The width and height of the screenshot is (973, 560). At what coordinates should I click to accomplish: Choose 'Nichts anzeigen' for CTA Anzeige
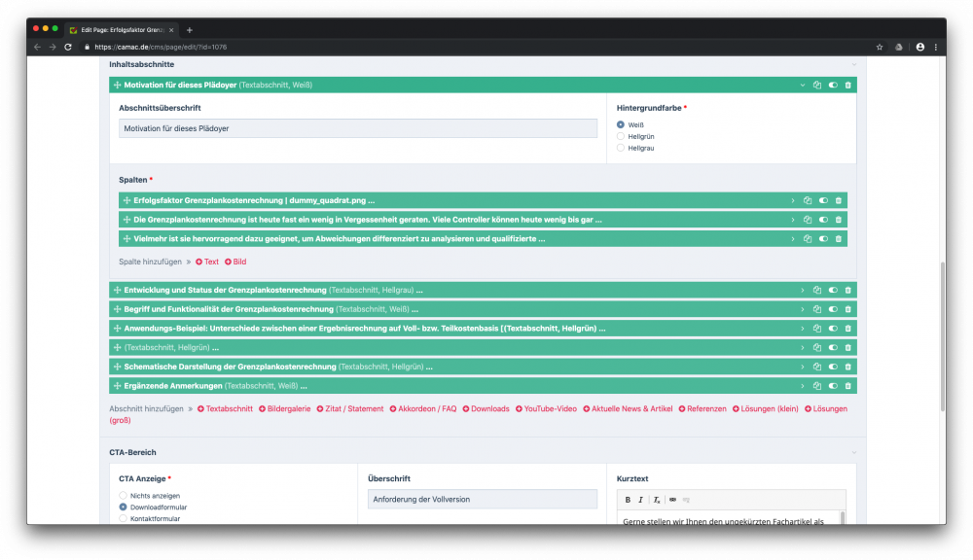click(x=124, y=496)
